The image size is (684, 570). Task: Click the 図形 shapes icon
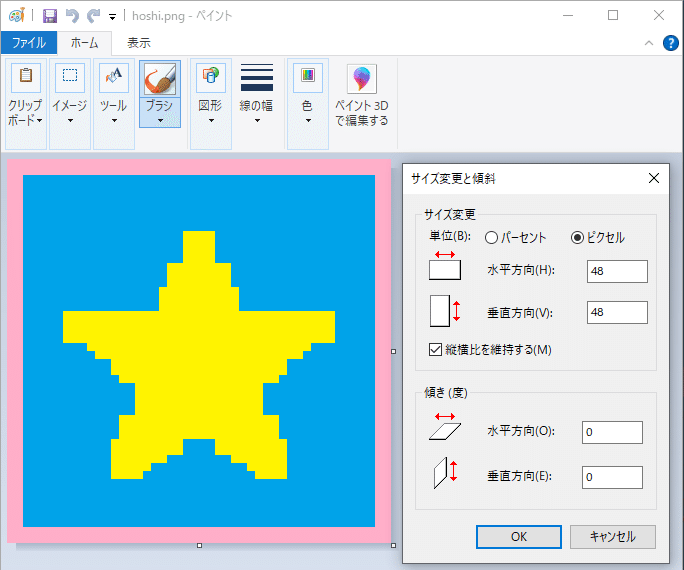(211, 78)
